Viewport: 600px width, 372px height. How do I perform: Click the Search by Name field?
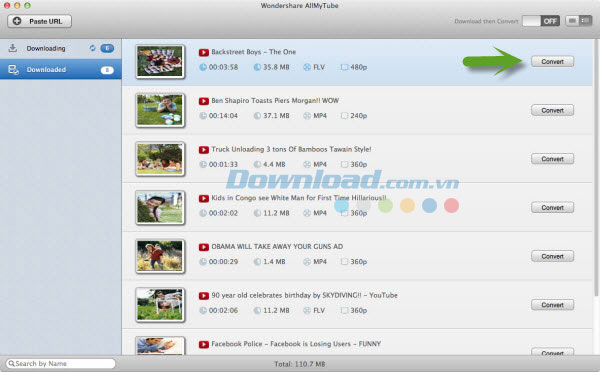click(x=60, y=363)
